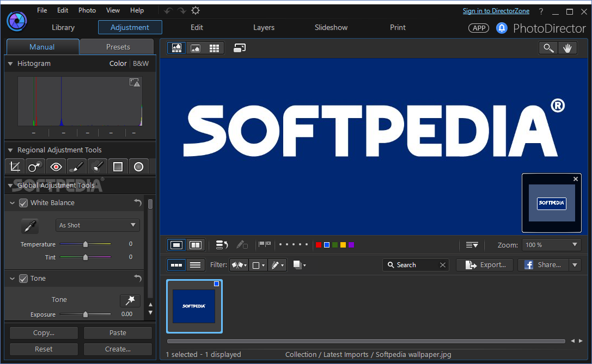Click redo arrow in top bar

[182, 10]
